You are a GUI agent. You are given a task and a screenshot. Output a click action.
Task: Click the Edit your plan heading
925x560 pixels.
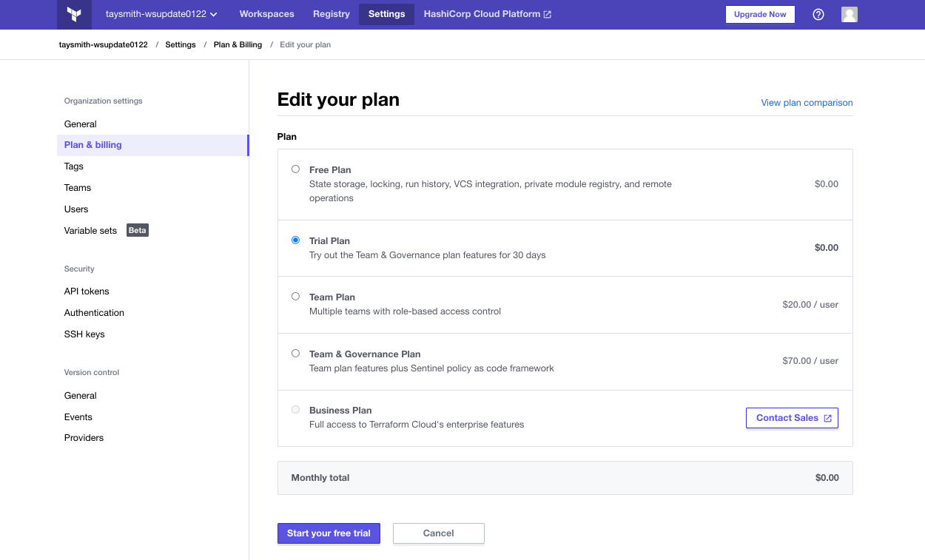tap(338, 100)
